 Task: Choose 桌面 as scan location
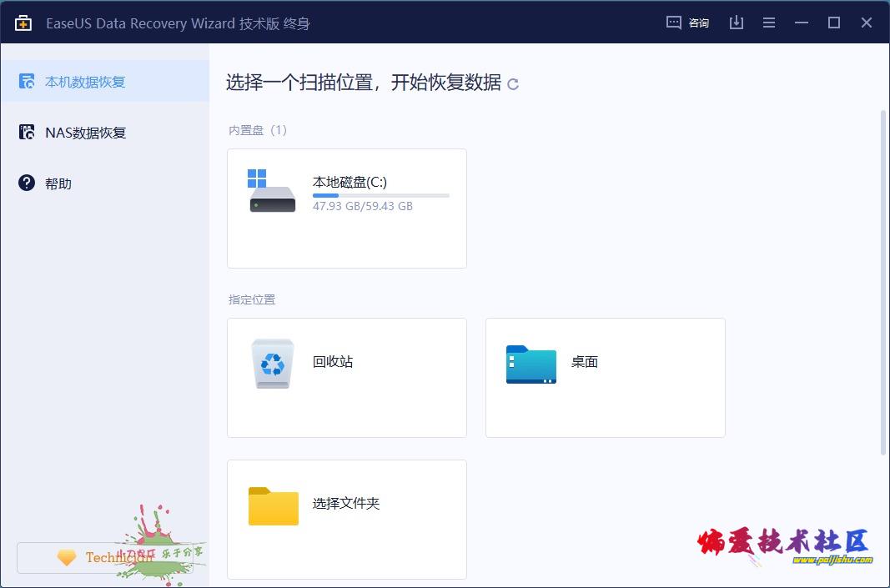tap(605, 378)
